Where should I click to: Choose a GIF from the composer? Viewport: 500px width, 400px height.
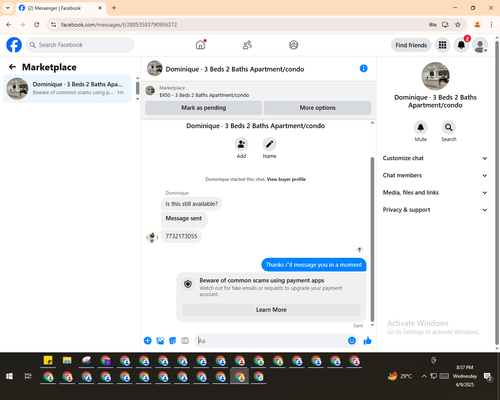click(185, 341)
